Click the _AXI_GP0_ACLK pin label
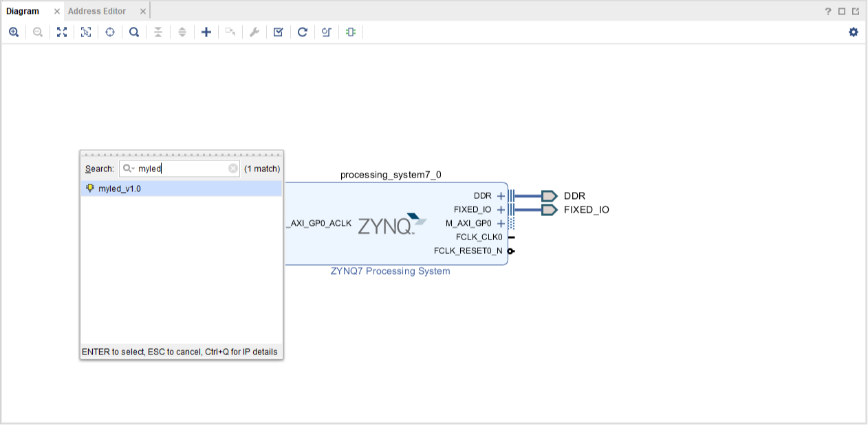The height and width of the screenshot is (426, 868). [x=318, y=224]
